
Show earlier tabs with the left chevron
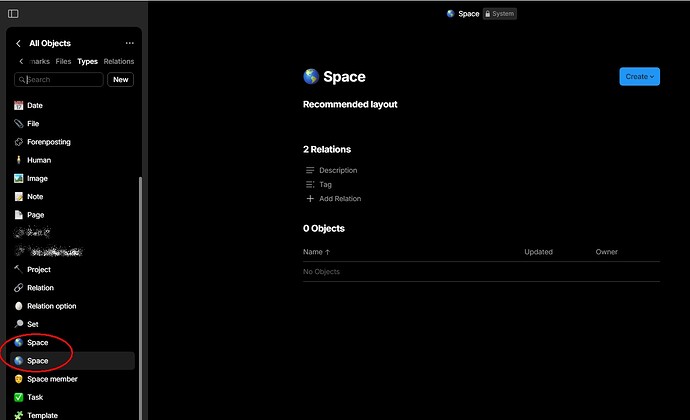pos(21,61)
